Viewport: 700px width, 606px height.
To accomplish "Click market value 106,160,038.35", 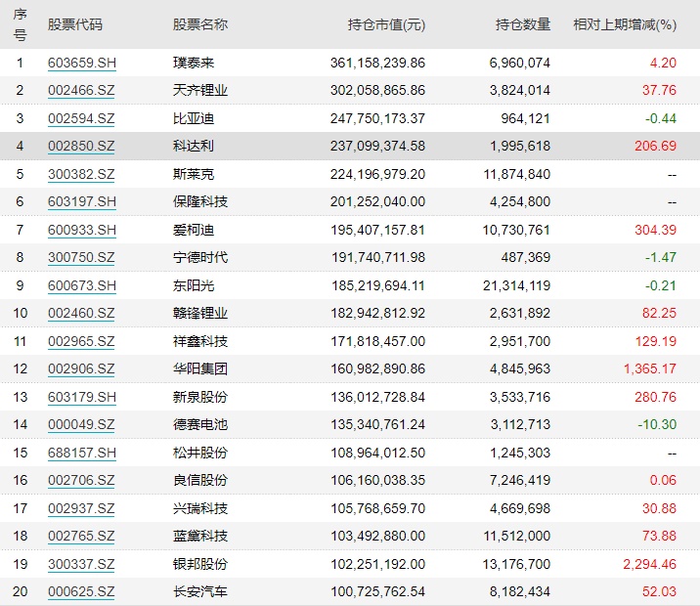I will pos(377,480).
